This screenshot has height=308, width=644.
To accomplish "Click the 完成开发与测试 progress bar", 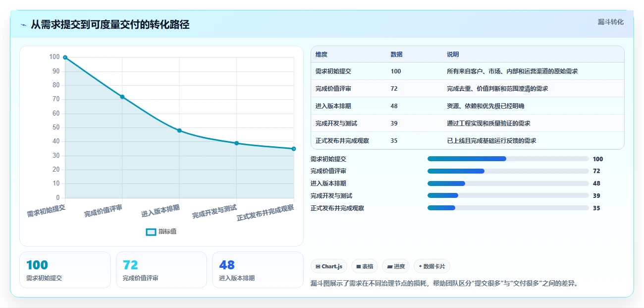I will [x=508, y=195].
